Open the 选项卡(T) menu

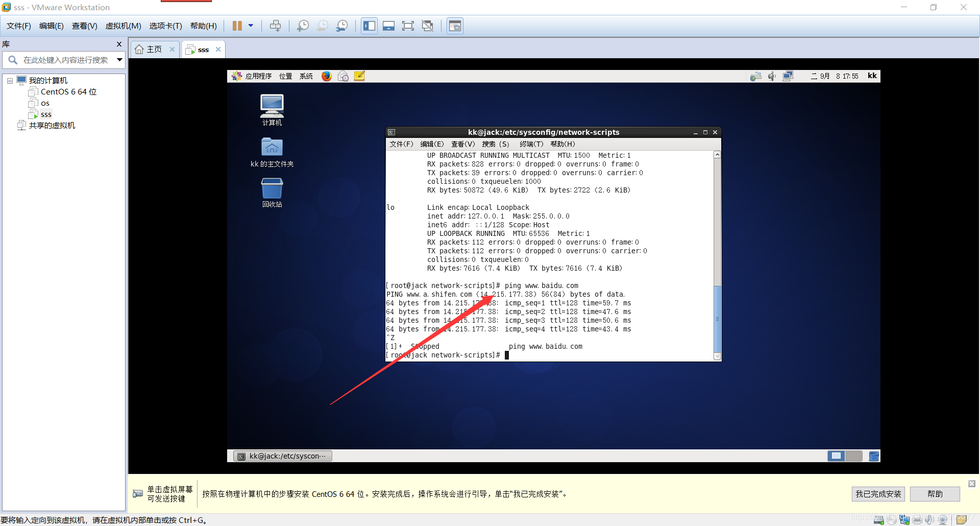[166, 26]
